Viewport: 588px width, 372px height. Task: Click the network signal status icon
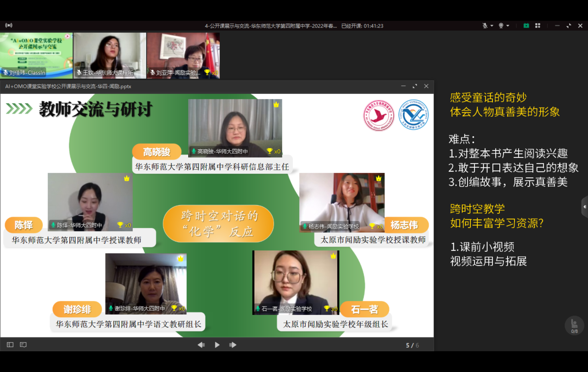click(9, 25)
